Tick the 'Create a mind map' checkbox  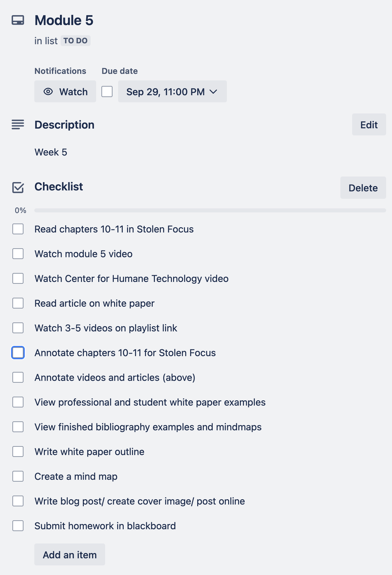pyautogui.click(x=18, y=476)
